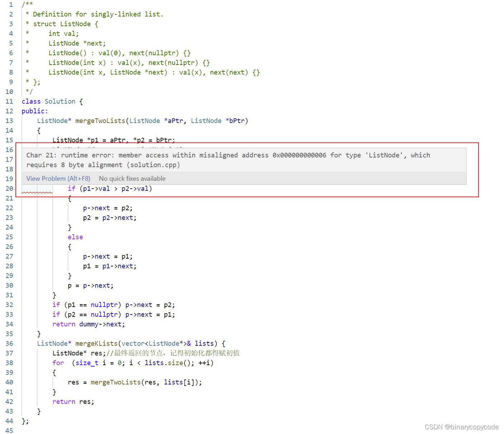Click 'return dummy->next;' statement
The height and width of the screenshot is (434, 504).
(x=89, y=324)
